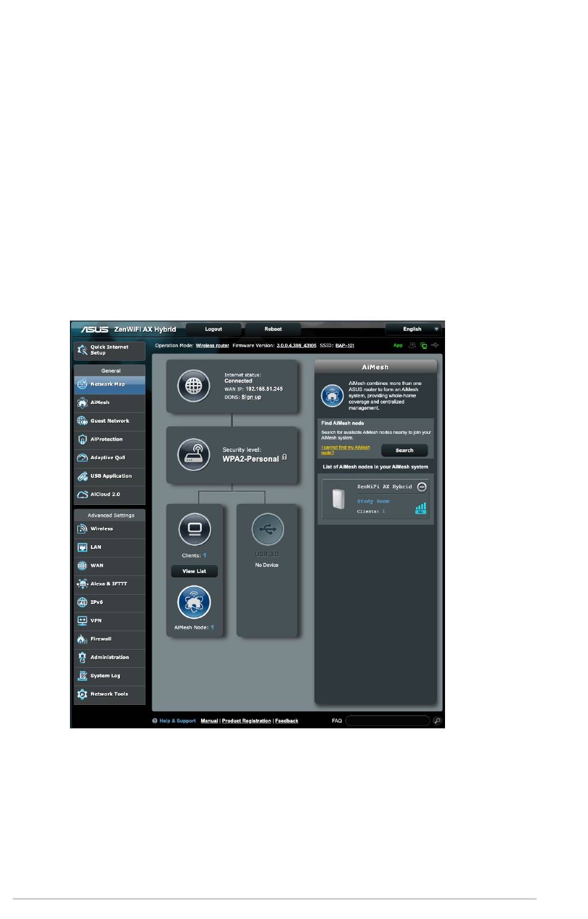Image resolution: width=588 pixels, height=919 pixels.
Task: Click Search to find AiMesh nodes
Action: tap(404, 451)
